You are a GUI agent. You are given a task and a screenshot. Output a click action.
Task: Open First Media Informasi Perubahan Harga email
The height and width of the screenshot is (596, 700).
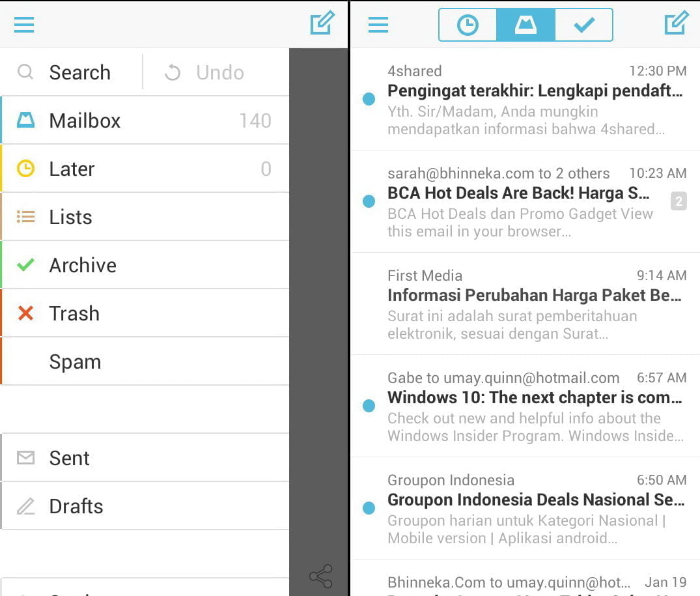[525, 304]
